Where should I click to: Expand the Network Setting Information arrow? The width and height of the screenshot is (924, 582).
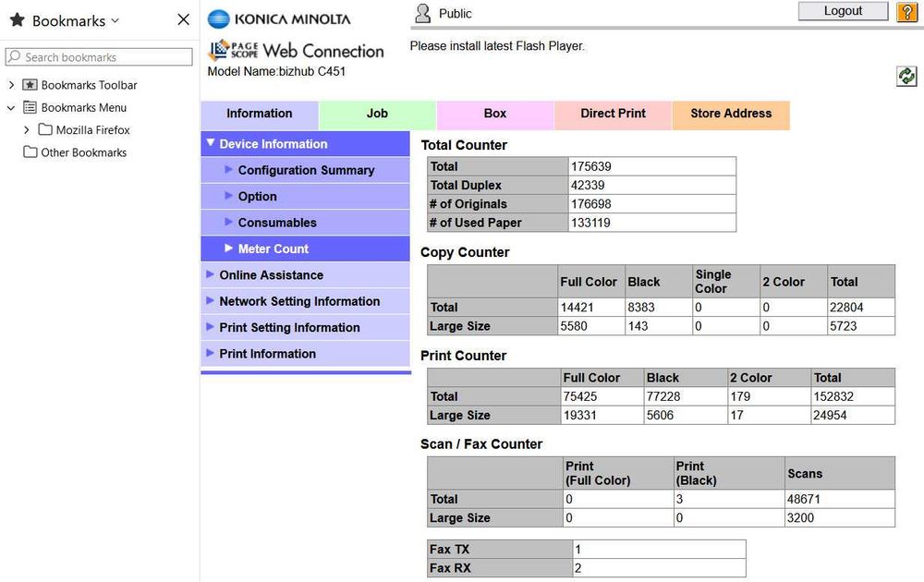pos(210,300)
